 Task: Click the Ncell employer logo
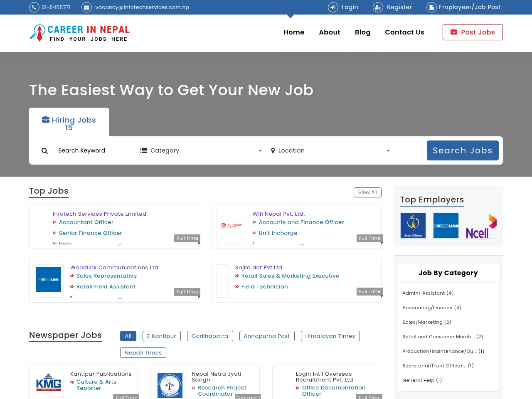481,226
